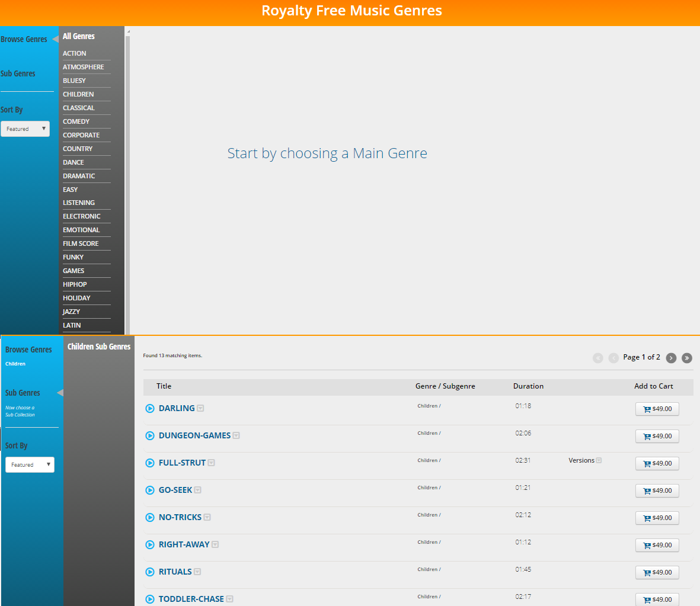
Task: Choose the CORPORATE genre
Action: 81,135
